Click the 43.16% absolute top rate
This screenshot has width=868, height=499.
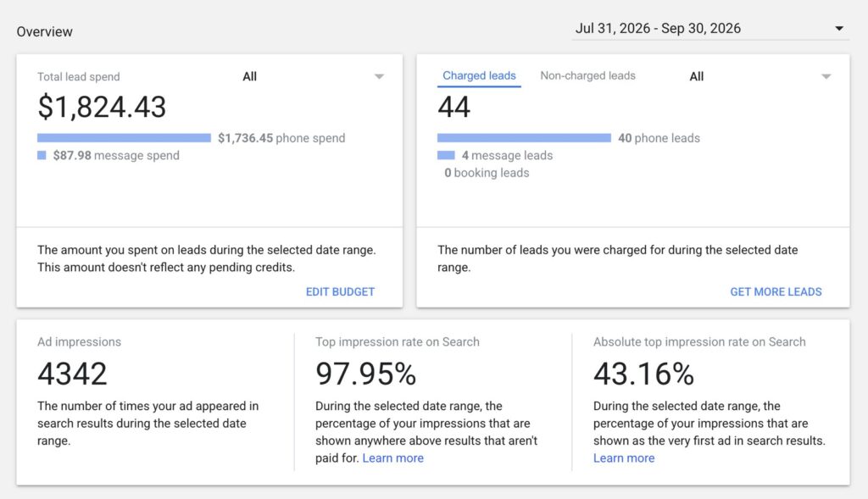tap(644, 374)
